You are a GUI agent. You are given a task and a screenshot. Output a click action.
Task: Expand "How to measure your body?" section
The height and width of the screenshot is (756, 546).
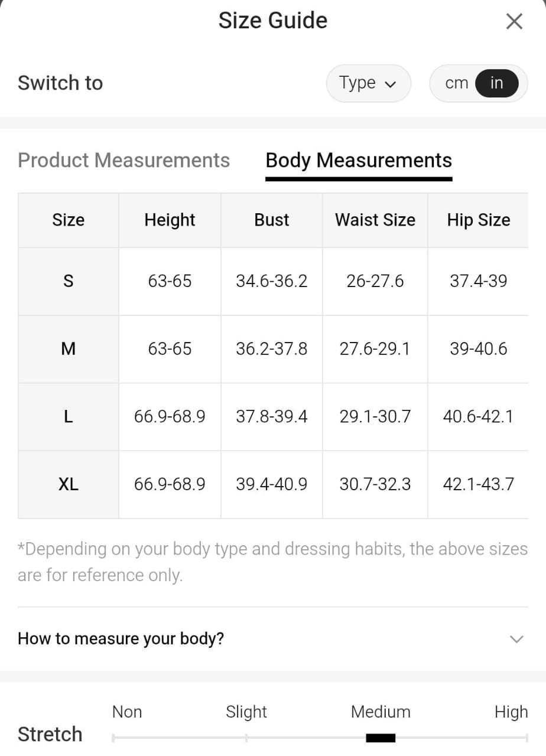(x=272, y=639)
